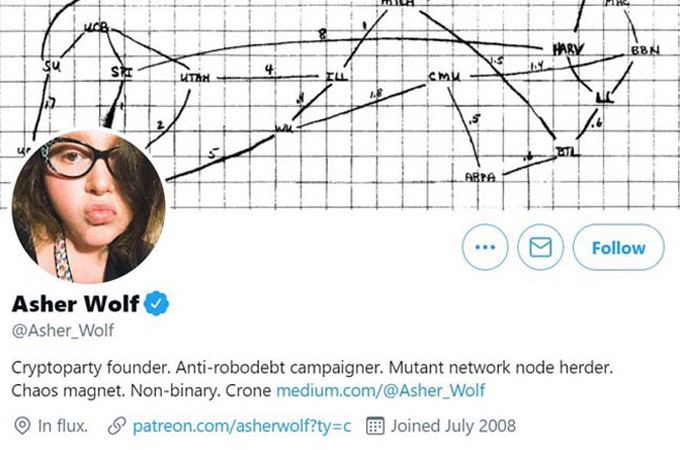The image size is (680, 450).
Task: Click the BBN node in header banner
Action: pyautogui.click(x=645, y=50)
